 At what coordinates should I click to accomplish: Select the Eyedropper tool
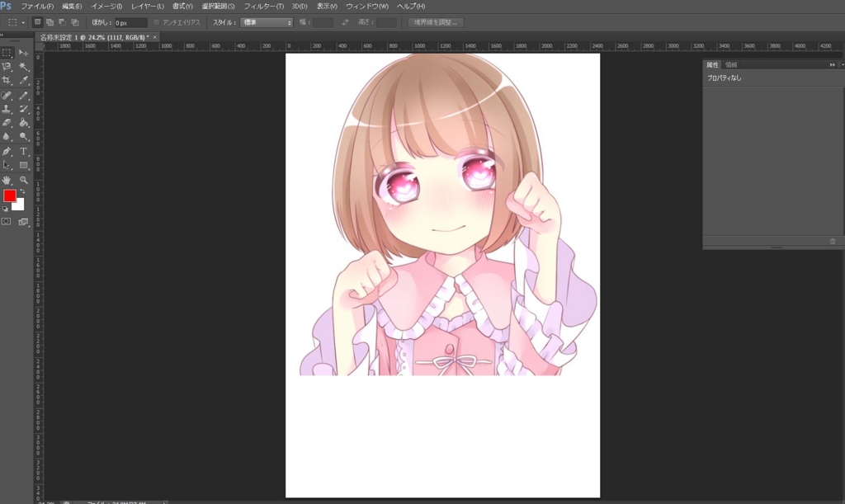point(23,80)
